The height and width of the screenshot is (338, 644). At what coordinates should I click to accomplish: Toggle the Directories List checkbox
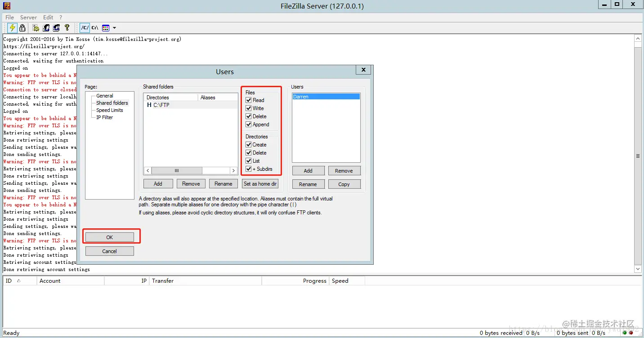(x=249, y=161)
